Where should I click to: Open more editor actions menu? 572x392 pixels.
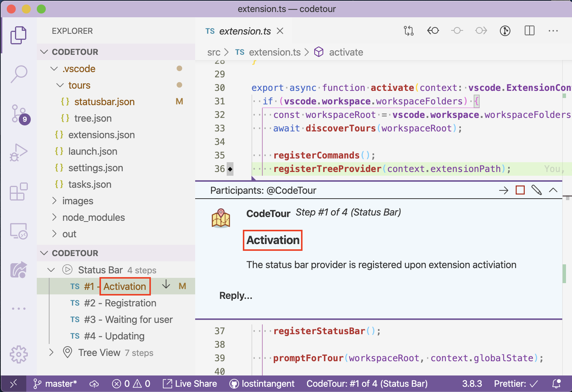tap(553, 31)
